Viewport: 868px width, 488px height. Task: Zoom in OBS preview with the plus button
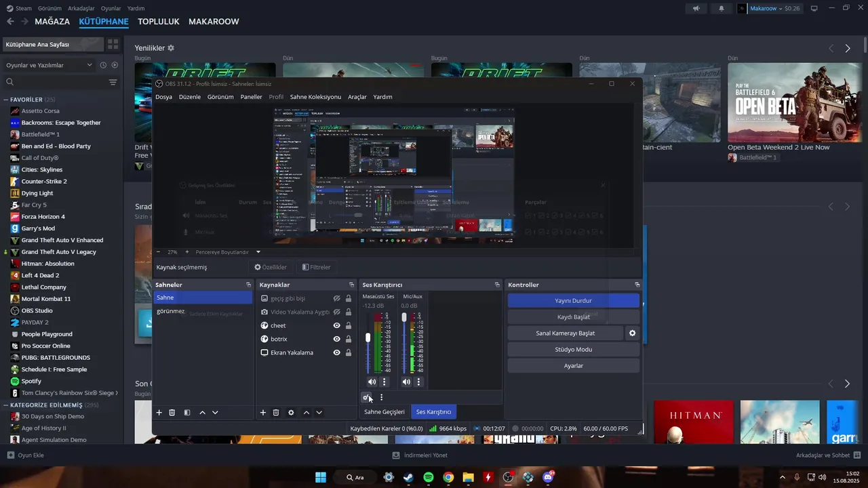tap(187, 251)
